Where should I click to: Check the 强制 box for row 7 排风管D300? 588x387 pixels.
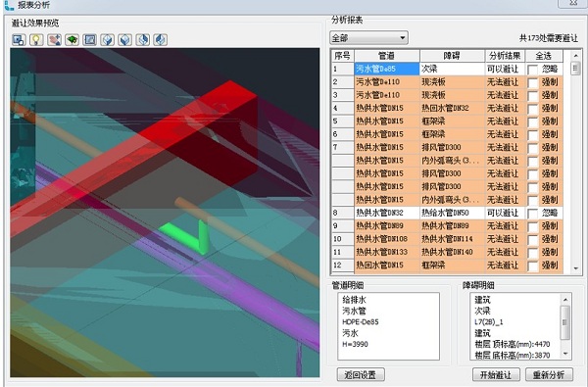532,148
